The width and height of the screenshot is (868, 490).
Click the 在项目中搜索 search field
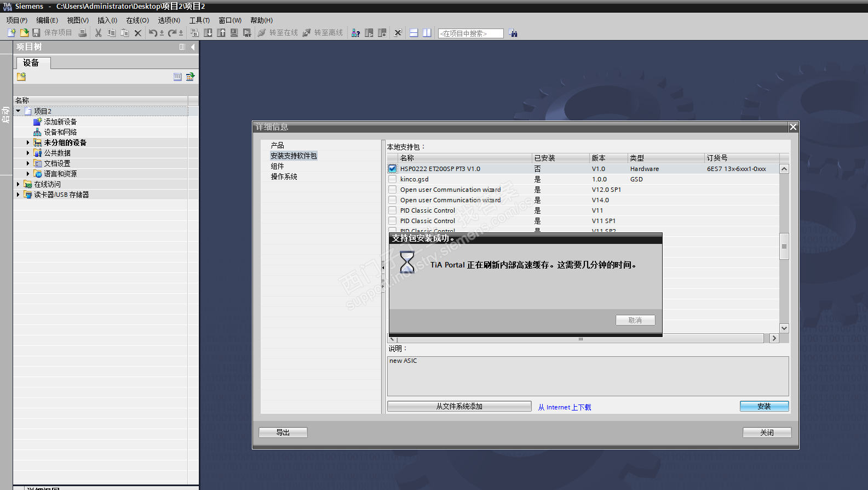tap(471, 33)
